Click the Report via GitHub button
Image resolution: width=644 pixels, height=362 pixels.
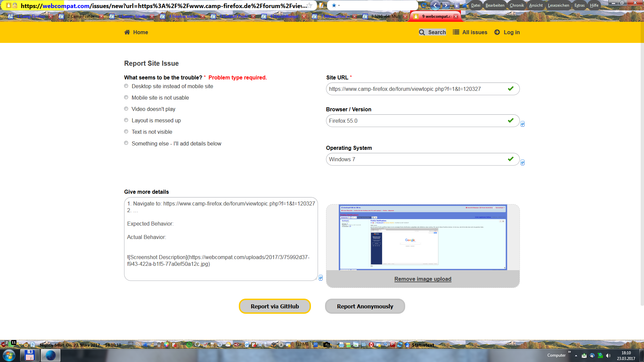pos(275,306)
